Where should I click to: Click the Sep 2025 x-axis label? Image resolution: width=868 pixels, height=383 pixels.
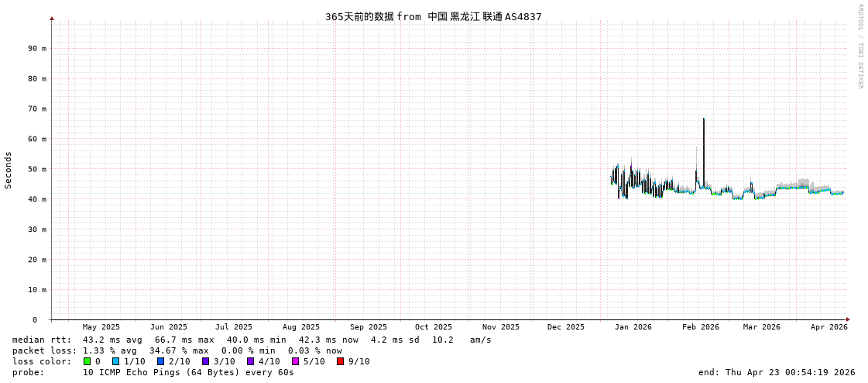pyautogui.click(x=368, y=327)
